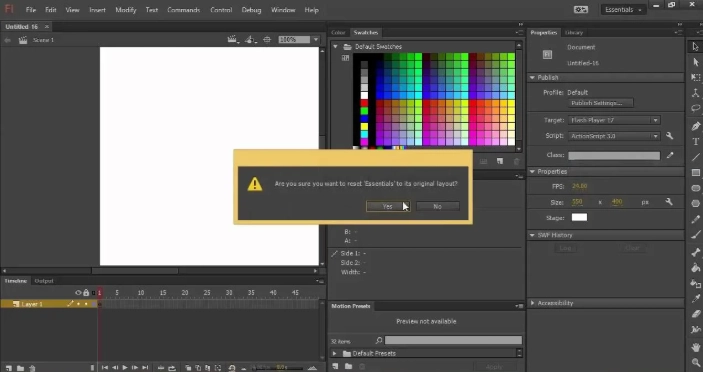Collapse the Properties section
Image resolution: width=703 pixels, height=372 pixels.
[532, 172]
